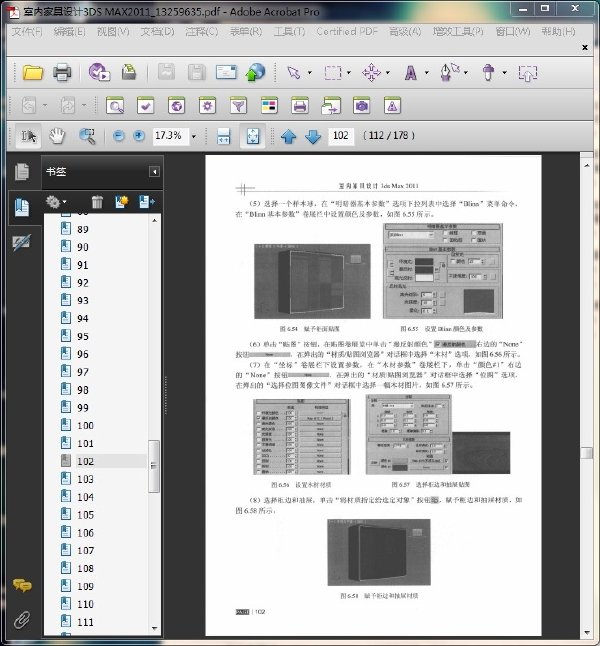Click the funnel filter document icon

click(x=238, y=106)
